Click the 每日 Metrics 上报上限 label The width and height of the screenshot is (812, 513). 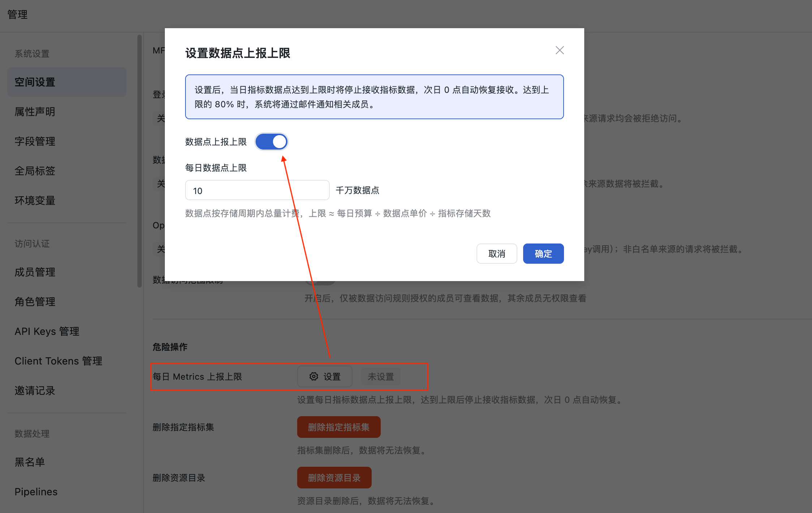coord(197,376)
